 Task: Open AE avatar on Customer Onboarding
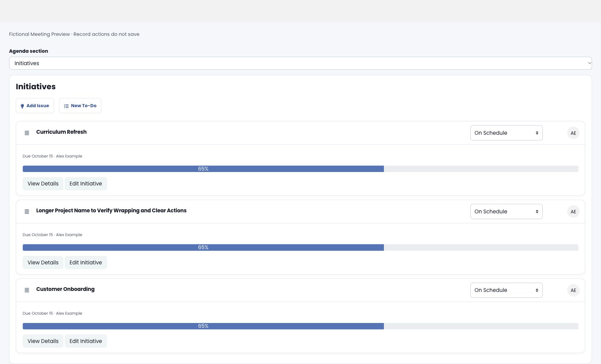click(x=573, y=290)
